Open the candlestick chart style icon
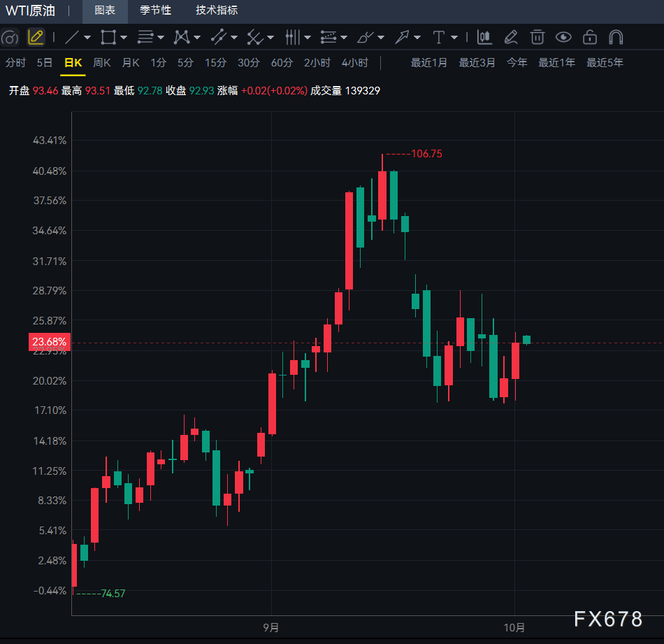Screen dimensions: 664x644 pos(484,37)
